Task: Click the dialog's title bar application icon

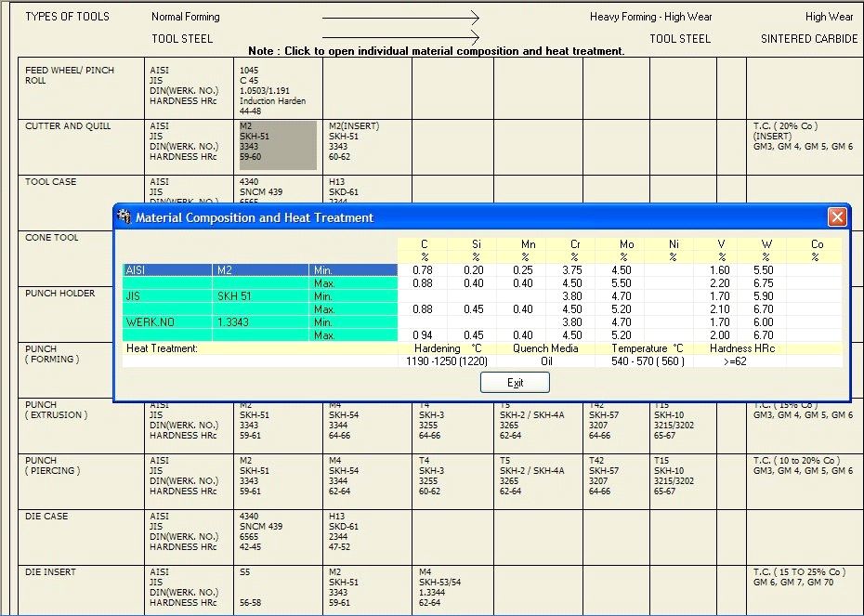Action: [124, 217]
